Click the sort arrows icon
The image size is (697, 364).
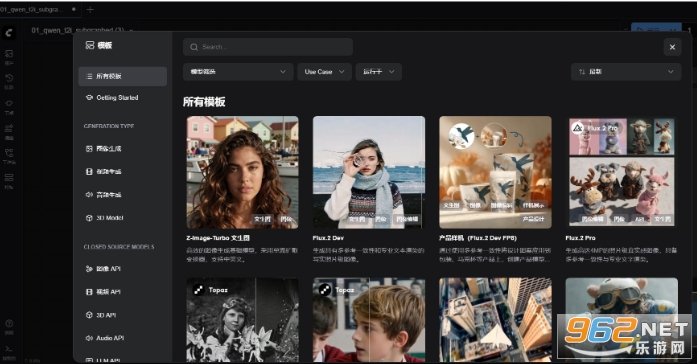[582, 72]
